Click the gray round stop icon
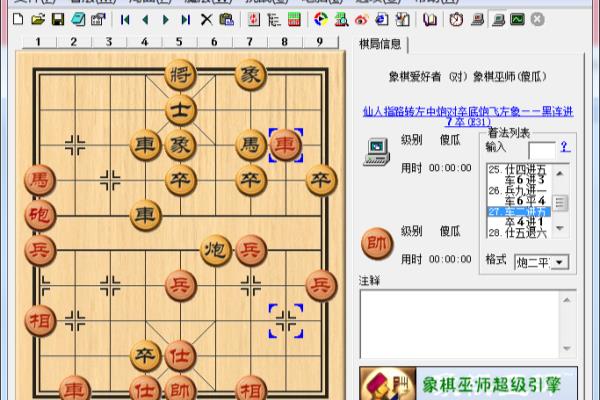This screenshot has height=400, width=600. click(x=538, y=19)
